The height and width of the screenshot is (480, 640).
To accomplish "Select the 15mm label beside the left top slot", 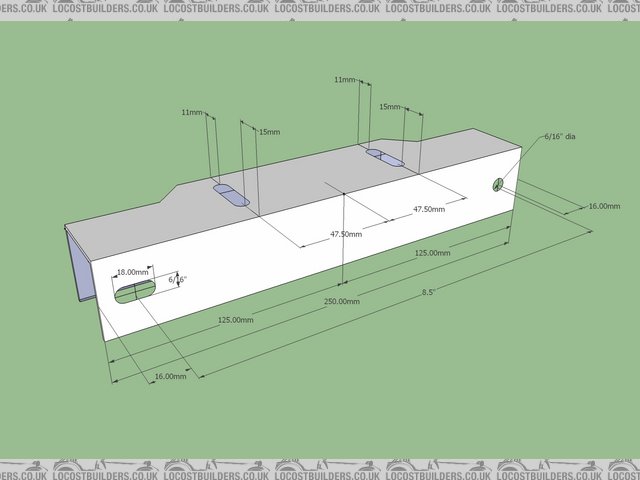I will 269,132.
